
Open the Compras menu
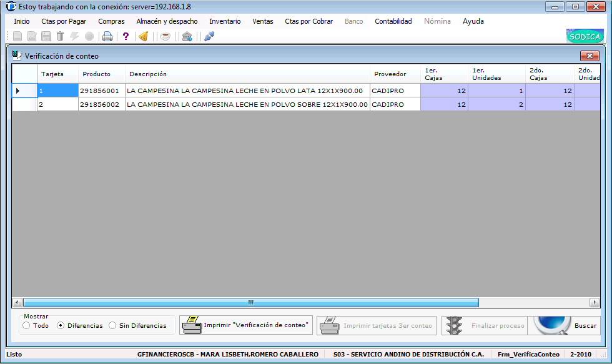[x=111, y=21]
